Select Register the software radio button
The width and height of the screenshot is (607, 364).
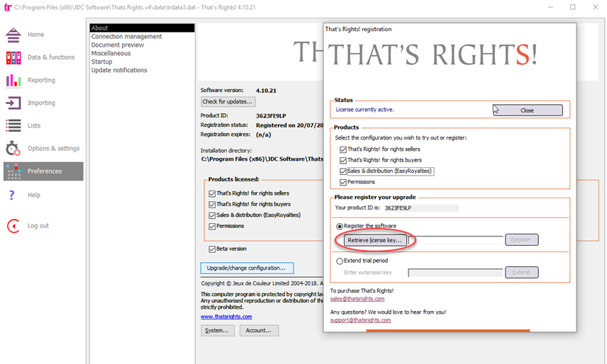(340, 227)
